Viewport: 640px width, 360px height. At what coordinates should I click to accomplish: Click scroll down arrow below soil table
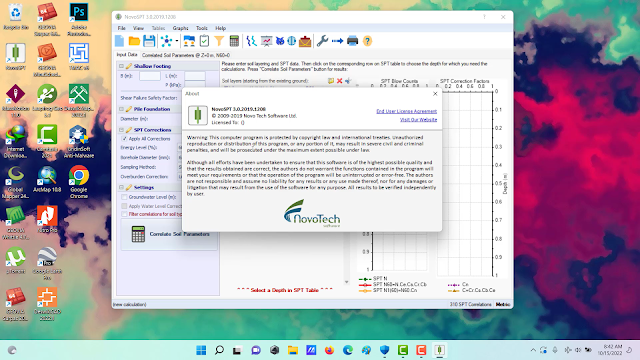[347, 282]
